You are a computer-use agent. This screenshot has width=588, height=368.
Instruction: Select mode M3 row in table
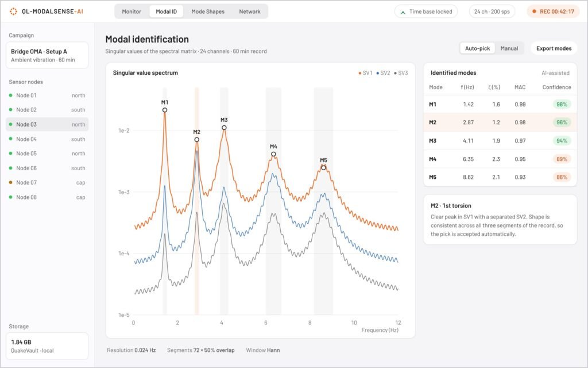(500, 141)
